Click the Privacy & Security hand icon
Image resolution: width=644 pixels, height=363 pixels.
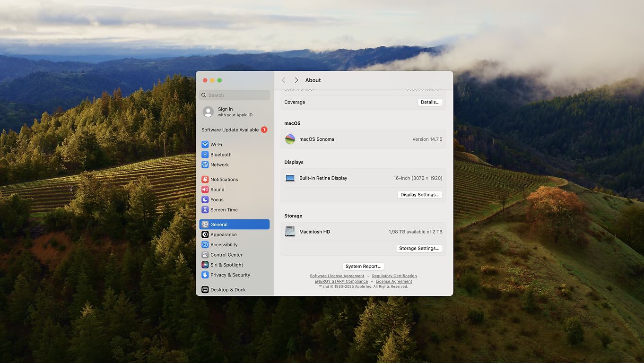(x=205, y=275)
